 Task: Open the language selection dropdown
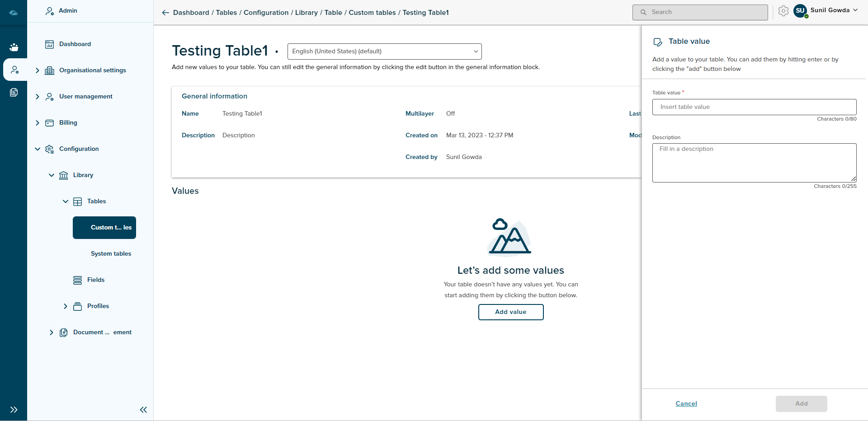[x=384, y=51]
